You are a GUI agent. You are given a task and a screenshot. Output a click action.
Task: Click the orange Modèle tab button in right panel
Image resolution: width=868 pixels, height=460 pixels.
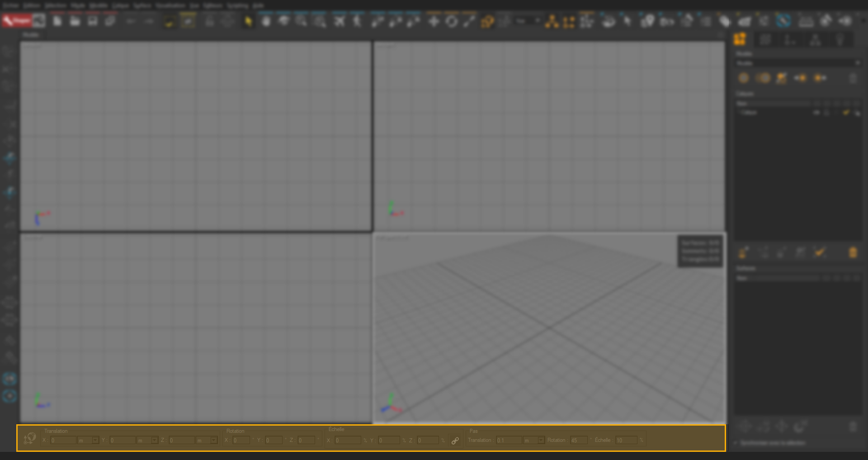coord(741,40)
